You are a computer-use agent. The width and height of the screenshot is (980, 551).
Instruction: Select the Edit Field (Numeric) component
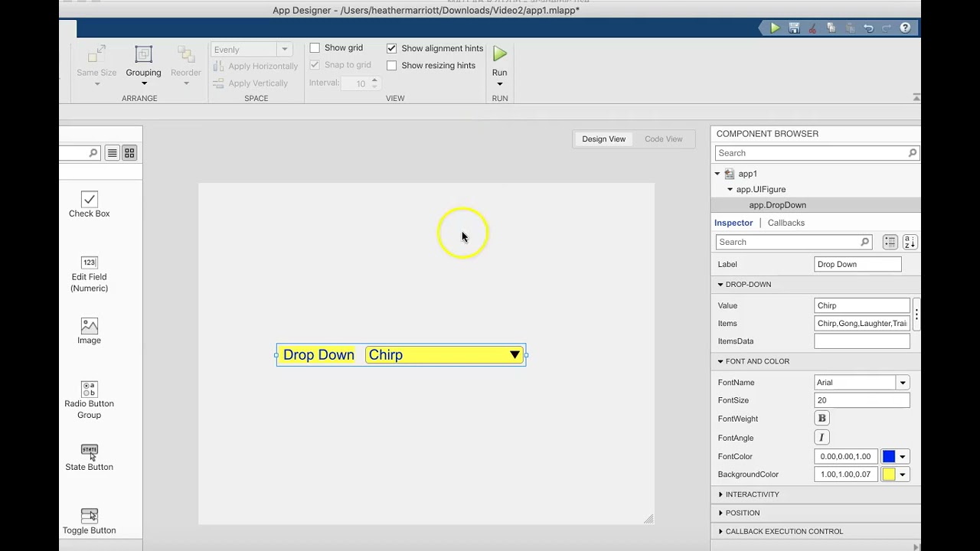[89, 275]
